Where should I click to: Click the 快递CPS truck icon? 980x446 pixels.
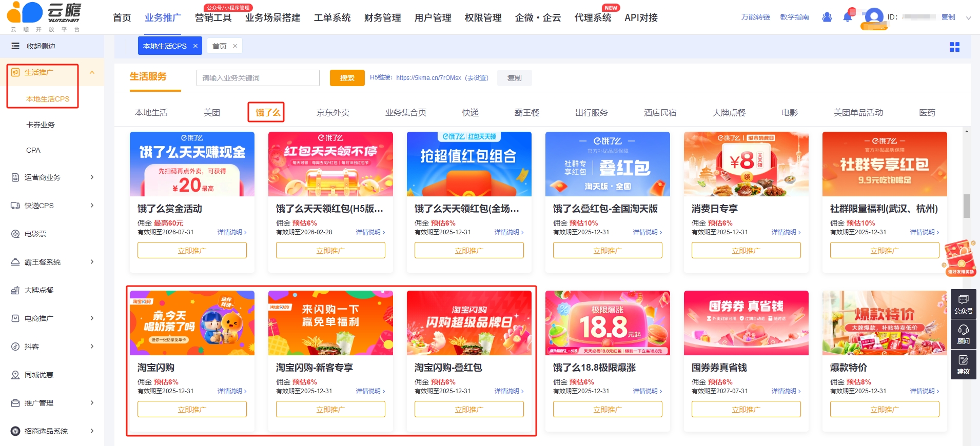pos(15,206)
